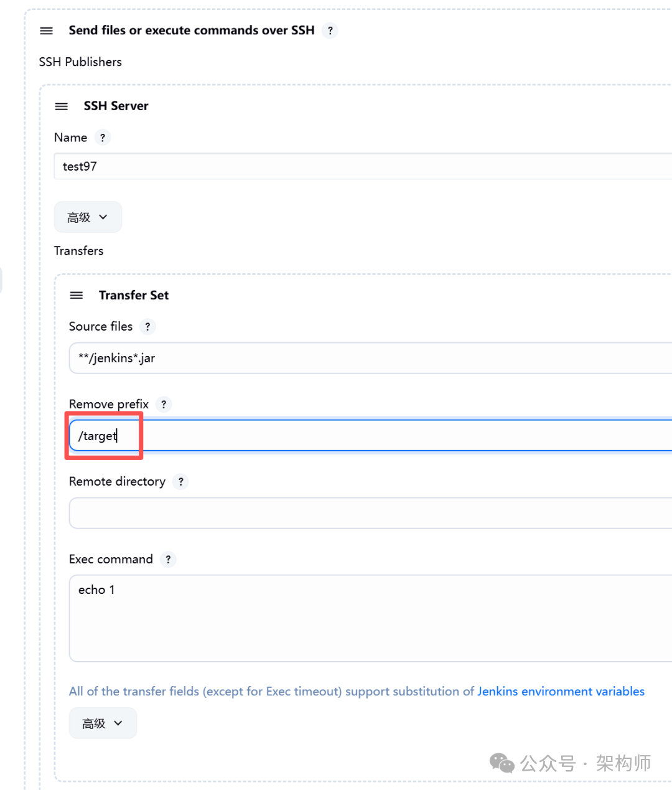Expand the 高级 options below Exec command
Screen dimensions: 672x790
click(103, 723)
